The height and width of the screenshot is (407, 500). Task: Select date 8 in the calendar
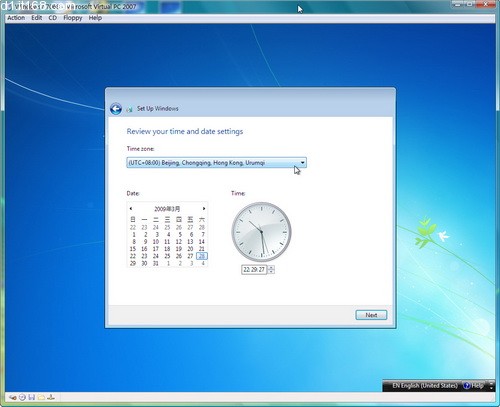coord(134,242)
